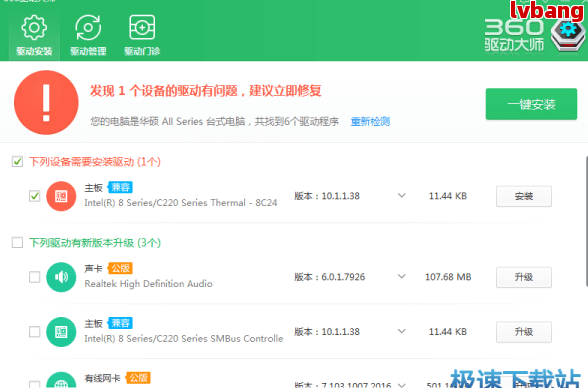Click the driver list vertical scrollbar
The height and width of the screenshot is (388, 588).
(586, 221)
